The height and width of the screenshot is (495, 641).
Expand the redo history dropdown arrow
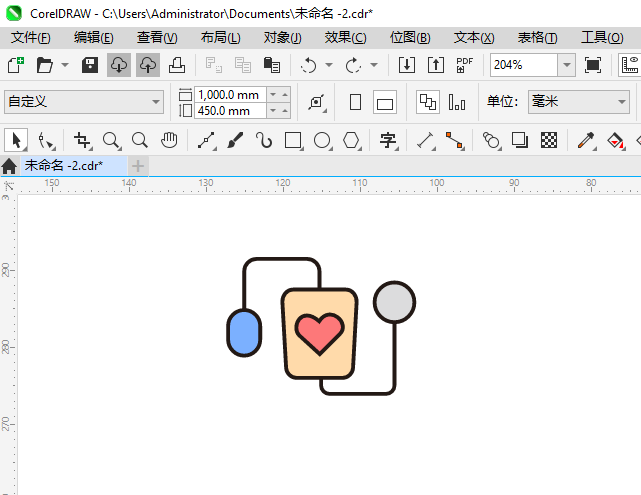click(x=374, y=65)
